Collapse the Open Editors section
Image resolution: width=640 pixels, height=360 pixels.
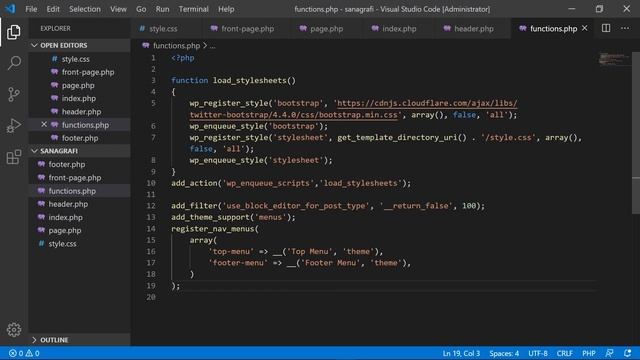click(80, 45)
